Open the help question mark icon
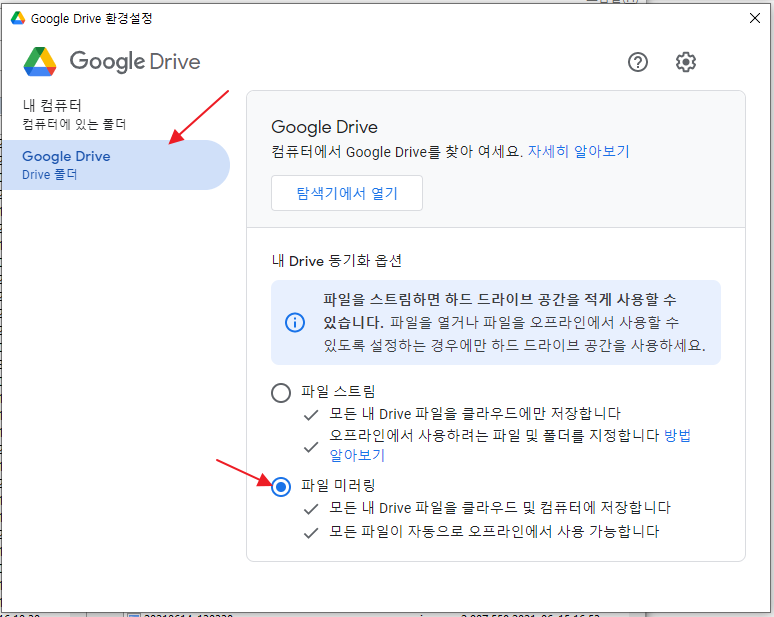 coord(638,62)
